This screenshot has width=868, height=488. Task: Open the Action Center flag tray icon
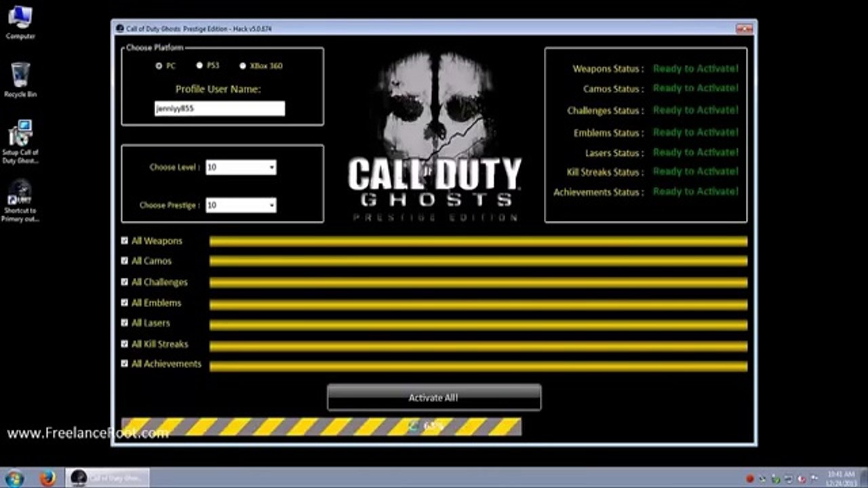[814, 479]
